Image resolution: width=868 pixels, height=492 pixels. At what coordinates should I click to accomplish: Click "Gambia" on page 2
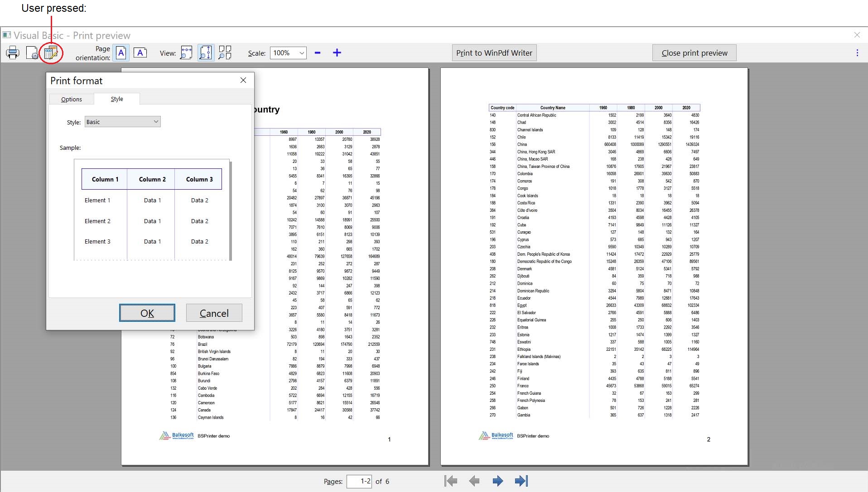pos(523,415)
